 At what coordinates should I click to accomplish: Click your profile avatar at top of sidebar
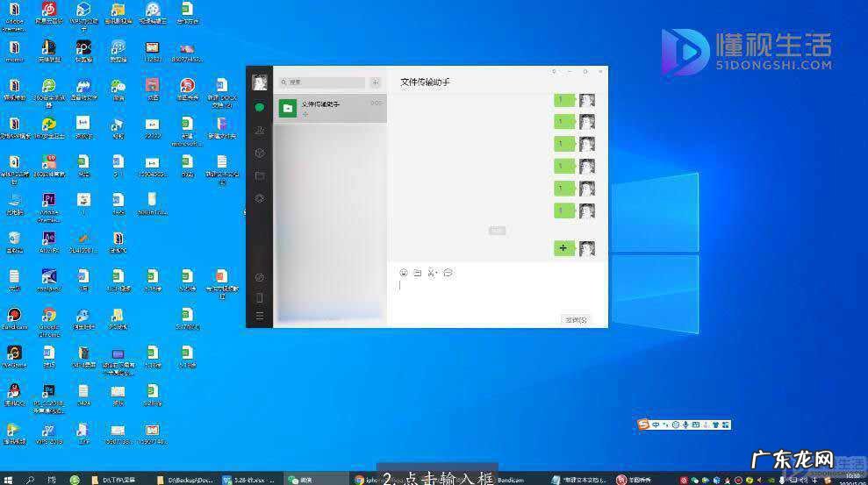click(260, 82)
